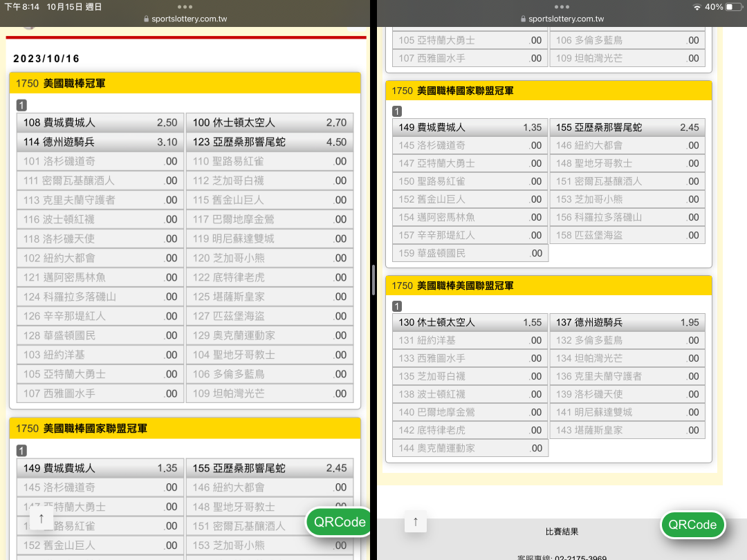Open the right pane QRCode button

(692, 525)
